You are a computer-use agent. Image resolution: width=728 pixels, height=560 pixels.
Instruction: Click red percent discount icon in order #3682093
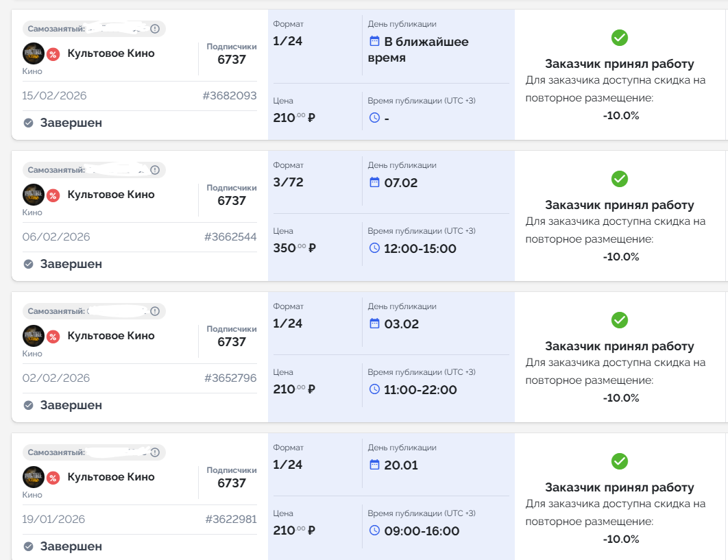pyautogui.click(x=53, y=54)
